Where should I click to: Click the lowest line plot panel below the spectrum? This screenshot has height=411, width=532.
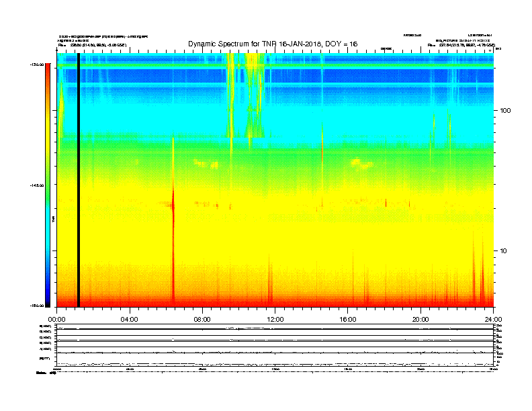point(275,360)
